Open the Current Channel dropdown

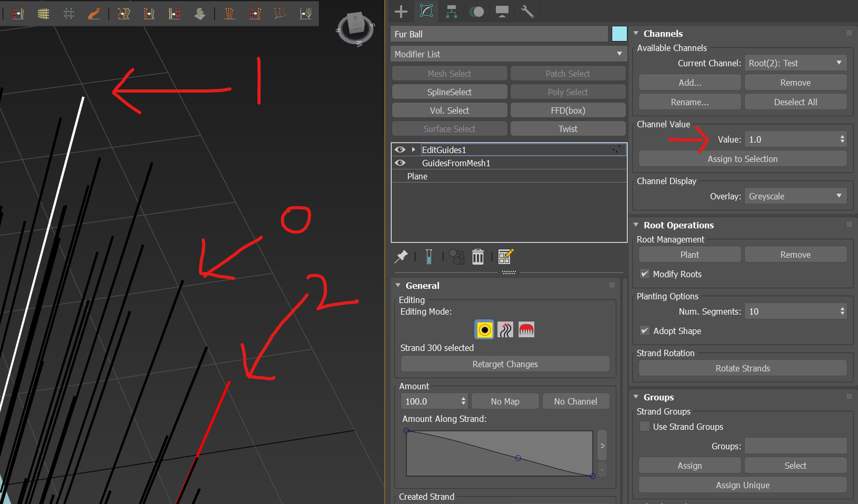[795, 63]
